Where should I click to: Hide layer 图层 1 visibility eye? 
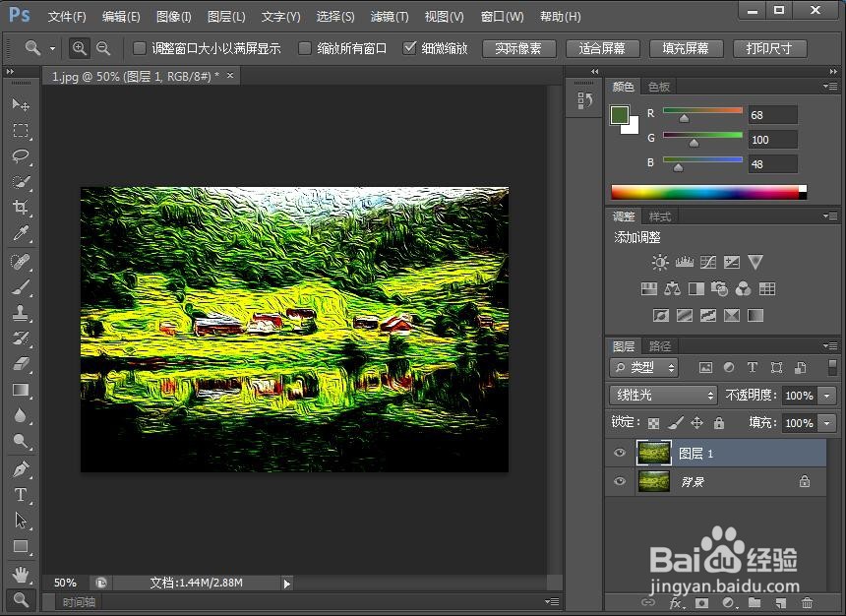[620, 453]
